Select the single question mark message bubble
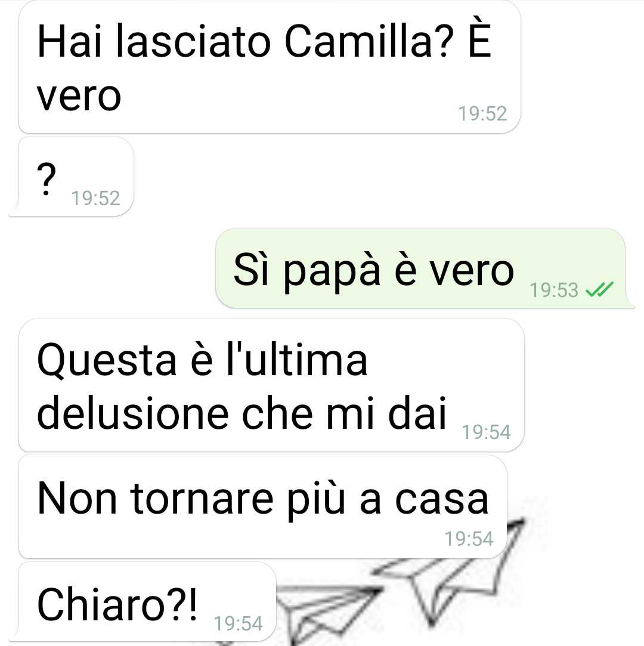The width and height of the screenshot is (644, 646). point(72,177)
